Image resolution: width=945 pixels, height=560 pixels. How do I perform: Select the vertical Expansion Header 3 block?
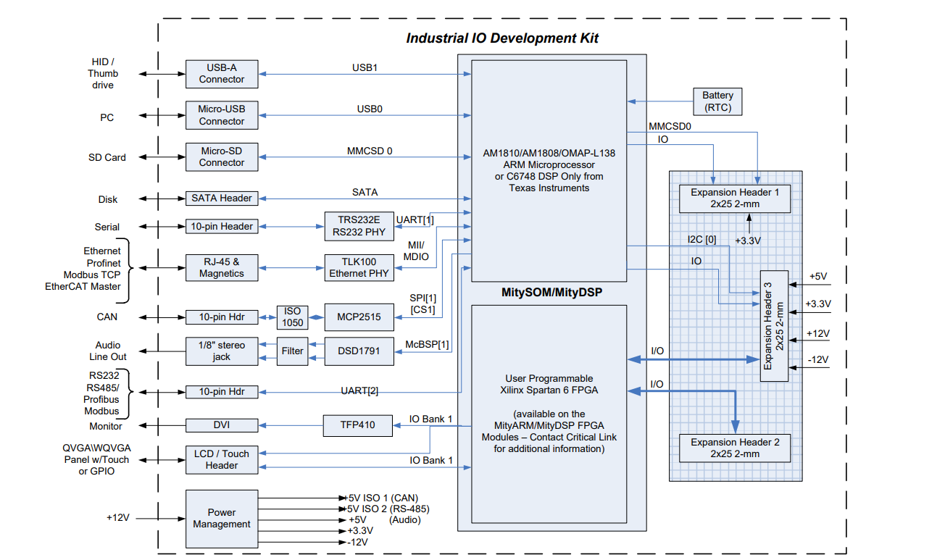[774, 325]
